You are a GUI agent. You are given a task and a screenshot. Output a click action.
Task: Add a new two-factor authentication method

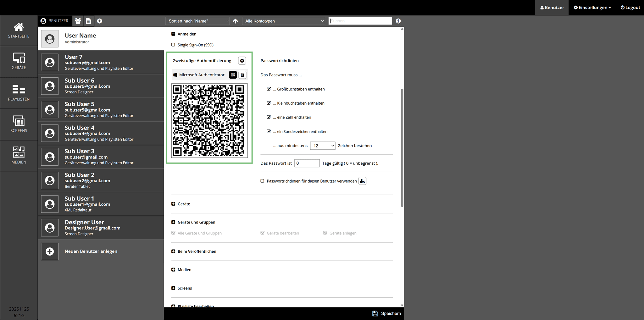(242, 61)
